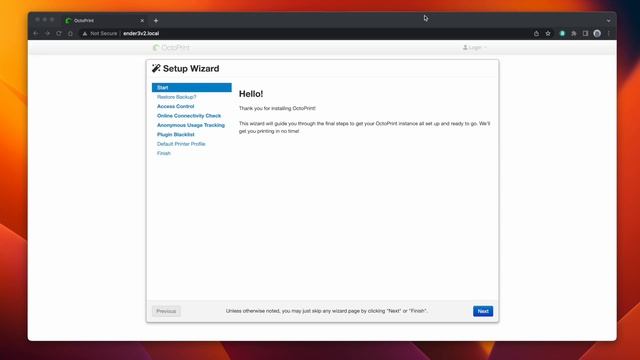The image size is (640, 360).
Task: View the Not Secure site warning
Action: click(100, 33)
